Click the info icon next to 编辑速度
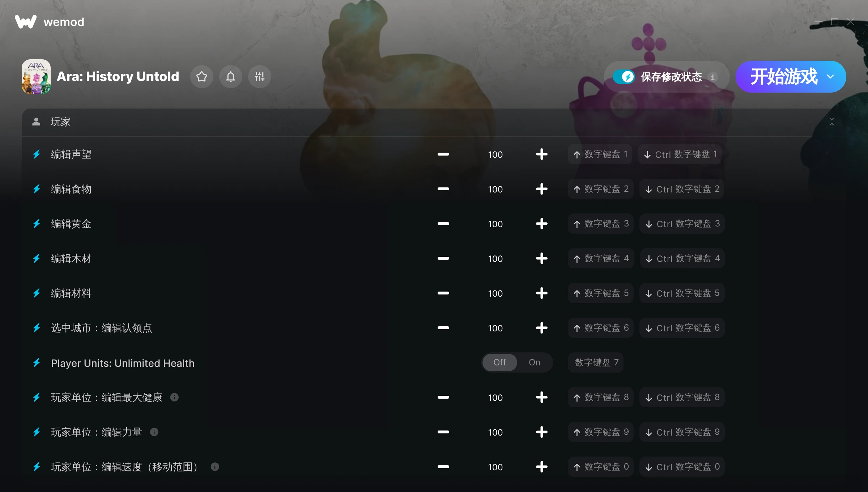 pos(215,467)
